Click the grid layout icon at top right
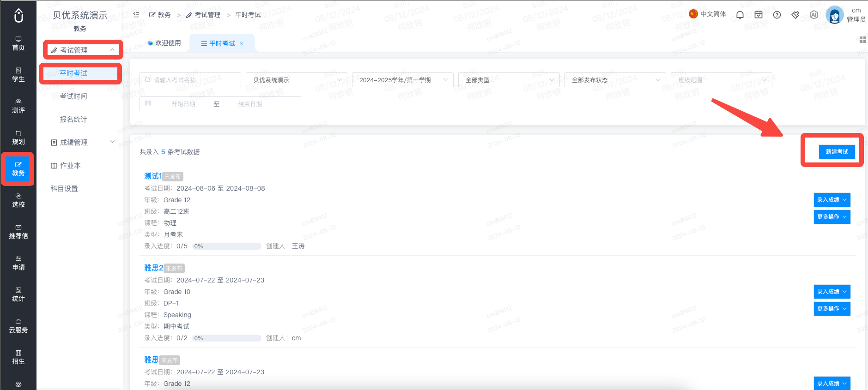This screenshot has width=868, height=390. point(862,40)
